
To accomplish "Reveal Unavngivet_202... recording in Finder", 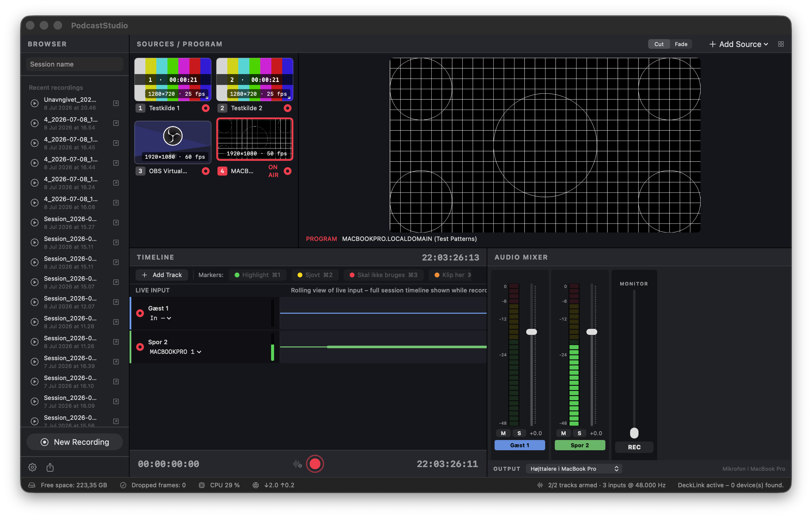I will coord(116,103).
